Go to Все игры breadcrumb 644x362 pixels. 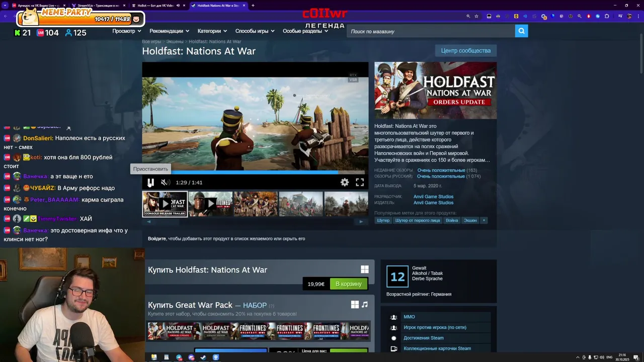[151, 41]
